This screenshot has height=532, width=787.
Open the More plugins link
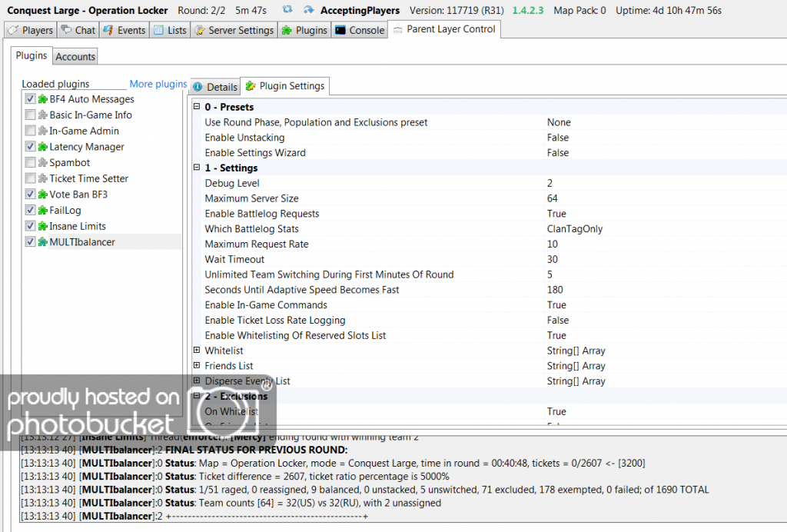(158, 84)
